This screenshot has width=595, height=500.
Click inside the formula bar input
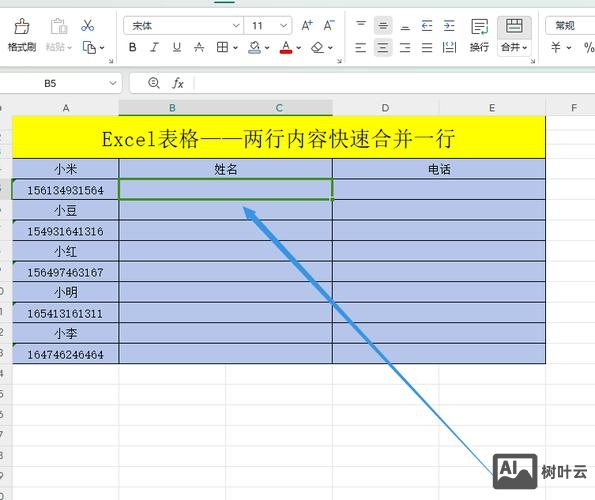(x=395, y=83)
